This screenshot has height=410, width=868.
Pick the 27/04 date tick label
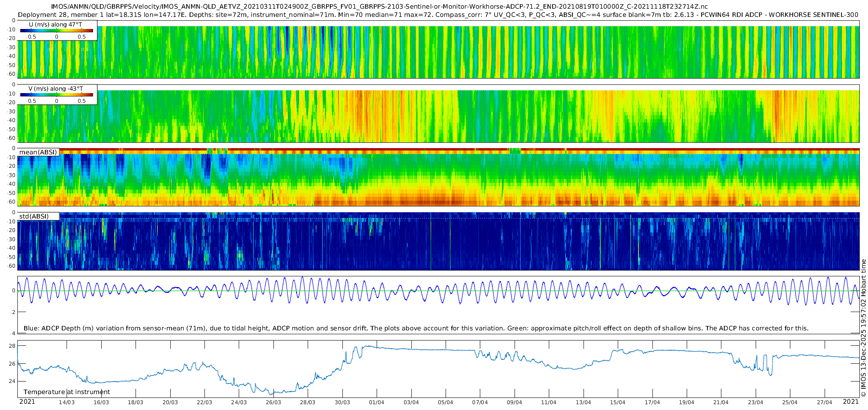825,402
